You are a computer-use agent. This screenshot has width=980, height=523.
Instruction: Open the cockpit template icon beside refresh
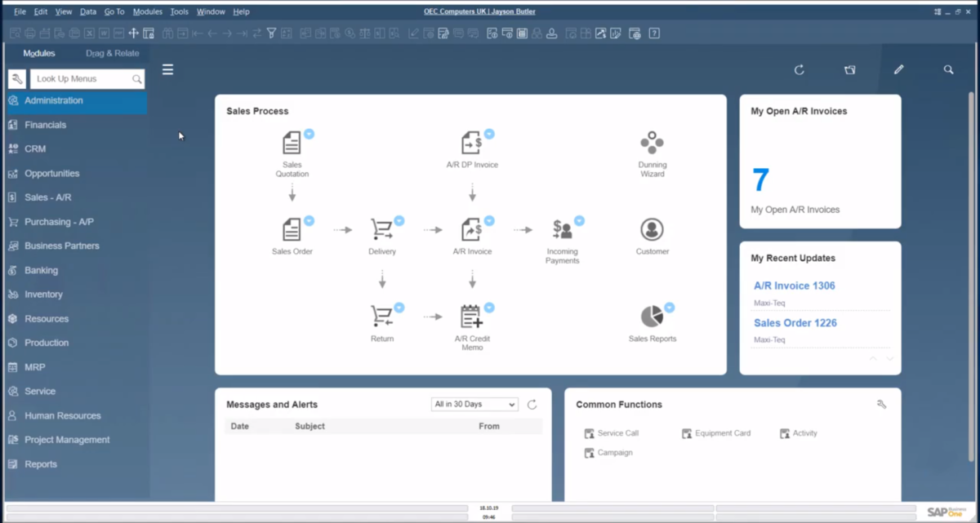(x=849, y=70)
